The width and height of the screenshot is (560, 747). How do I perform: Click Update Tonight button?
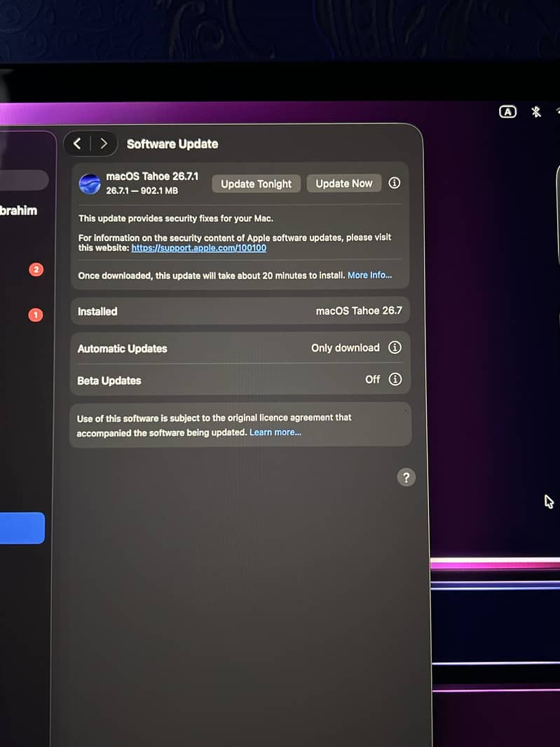click(256, 184)
